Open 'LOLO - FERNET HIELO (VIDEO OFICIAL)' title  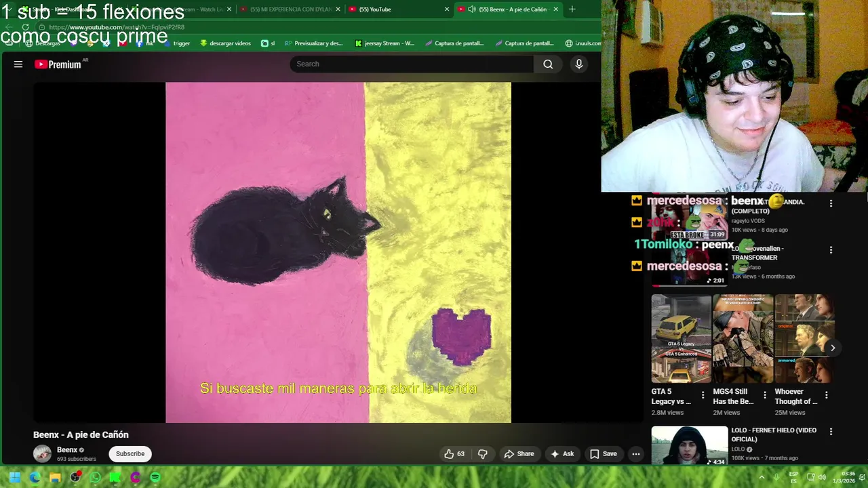(x=774, y=434)
